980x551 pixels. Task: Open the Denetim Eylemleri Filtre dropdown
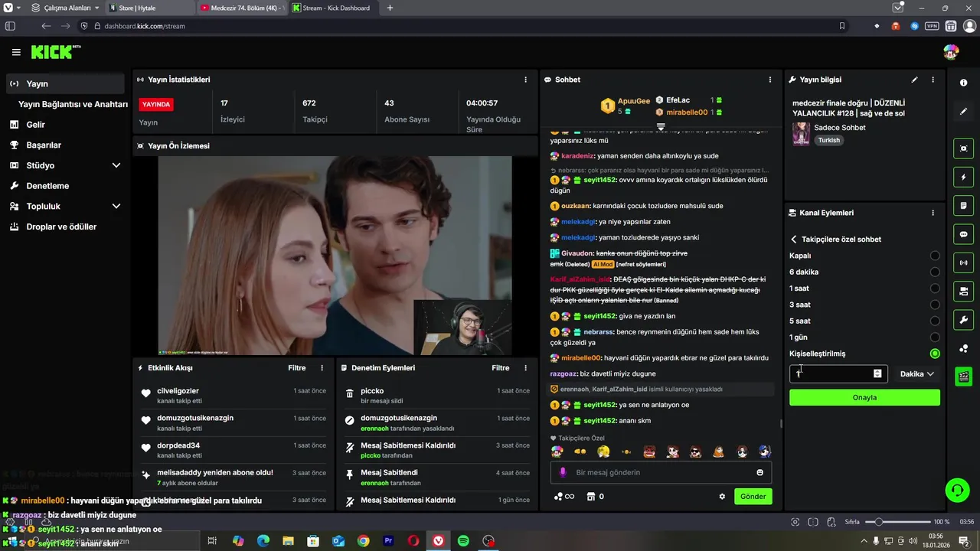coord(501,368)
